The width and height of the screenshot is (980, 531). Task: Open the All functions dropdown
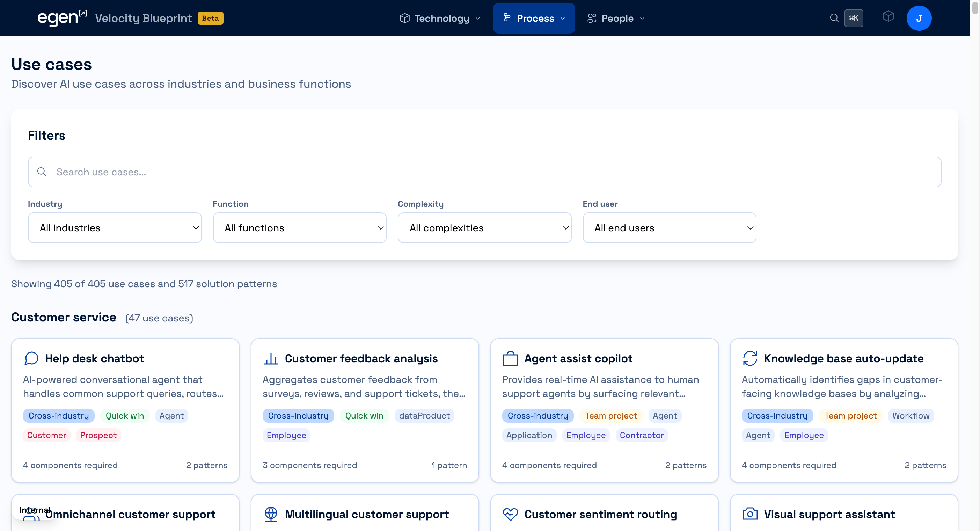[x=299, y=228]
